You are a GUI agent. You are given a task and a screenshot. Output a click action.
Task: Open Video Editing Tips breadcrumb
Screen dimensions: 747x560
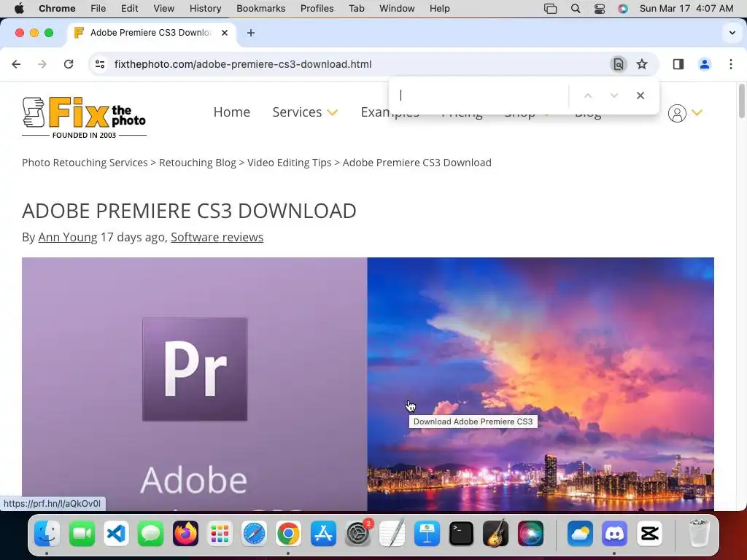tap(289, 163)
